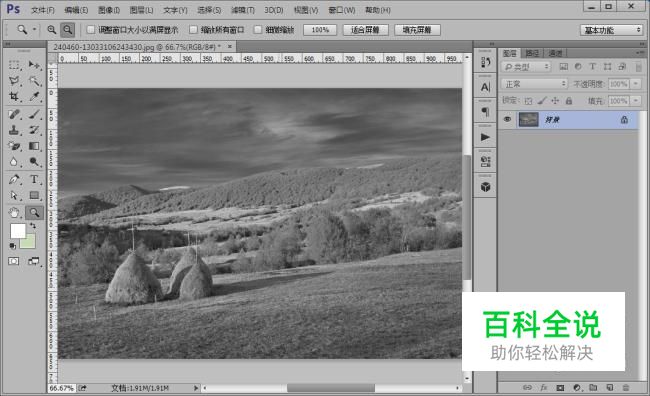Select the Crop tool
This screenshot has height=396, width=650.
click(x=14, y=96)
